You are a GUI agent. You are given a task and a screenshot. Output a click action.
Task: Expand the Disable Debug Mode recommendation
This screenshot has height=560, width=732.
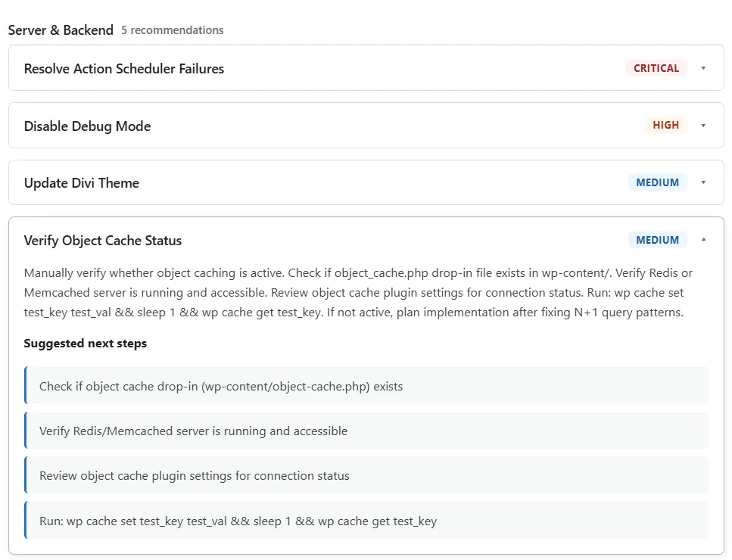(x=703, y=125)
